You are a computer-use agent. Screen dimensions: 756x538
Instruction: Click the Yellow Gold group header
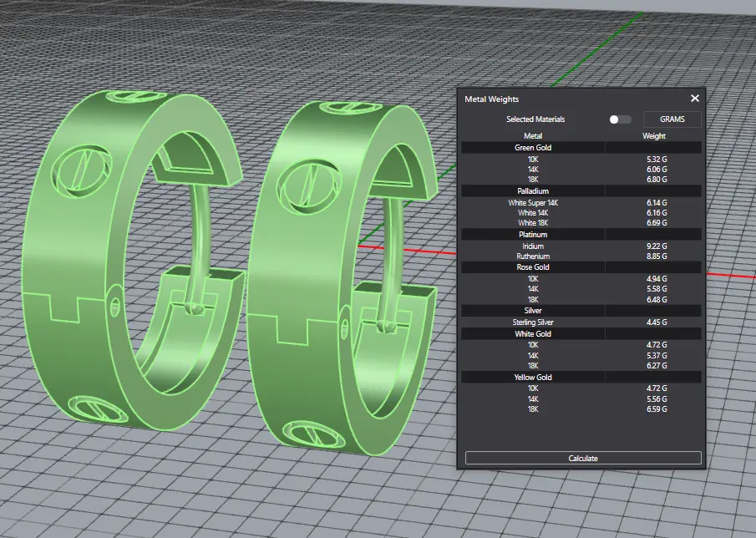tap(533, 378)
